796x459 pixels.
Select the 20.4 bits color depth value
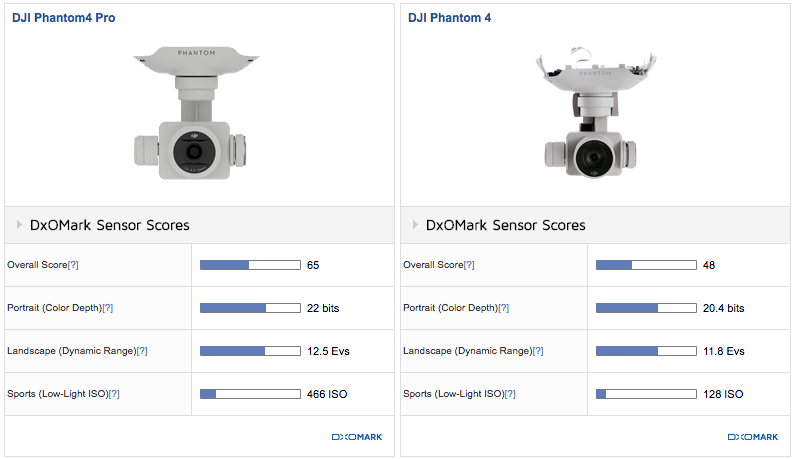[723, 308]
